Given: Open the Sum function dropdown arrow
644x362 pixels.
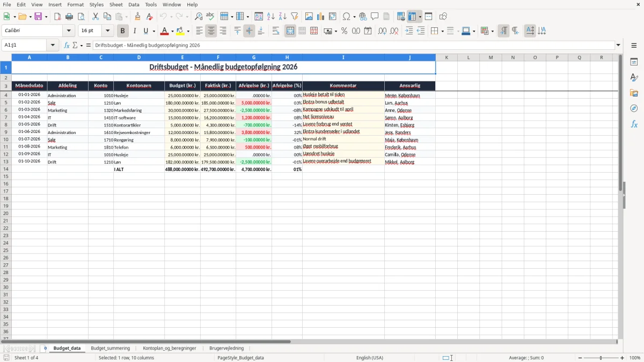Looking at the screenshot, I should (x=82, y=45).
